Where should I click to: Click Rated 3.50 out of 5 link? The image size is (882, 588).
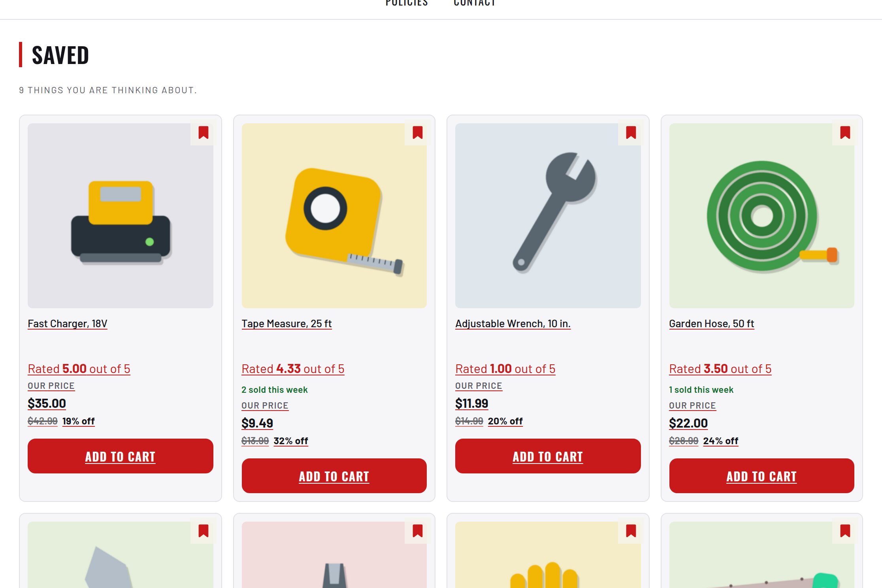[720, 369]
